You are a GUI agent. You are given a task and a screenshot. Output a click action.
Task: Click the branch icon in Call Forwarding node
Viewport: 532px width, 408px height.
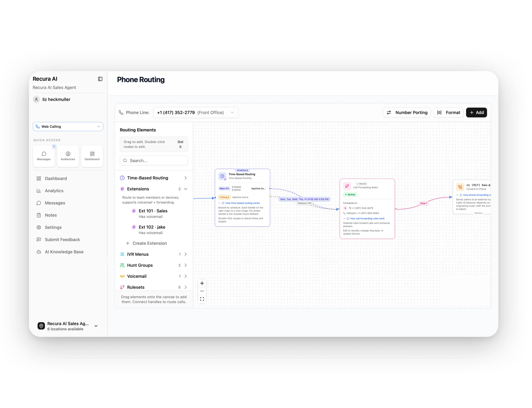347,186
